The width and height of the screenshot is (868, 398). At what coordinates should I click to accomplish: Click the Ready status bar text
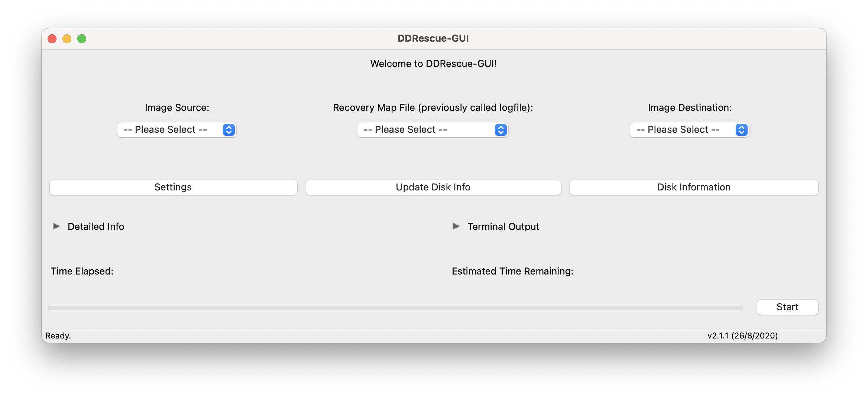click(58, 336)
